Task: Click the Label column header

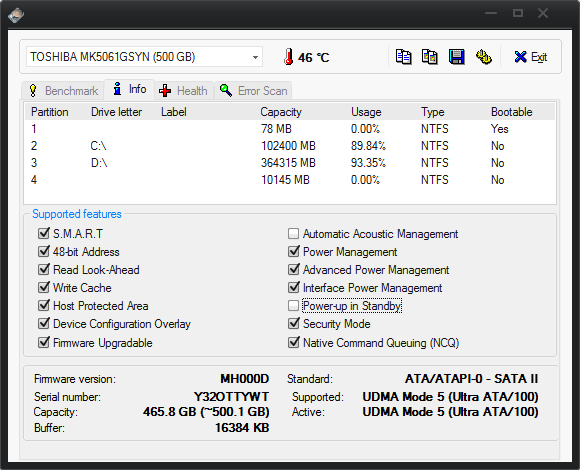Action: pos(173,112)
